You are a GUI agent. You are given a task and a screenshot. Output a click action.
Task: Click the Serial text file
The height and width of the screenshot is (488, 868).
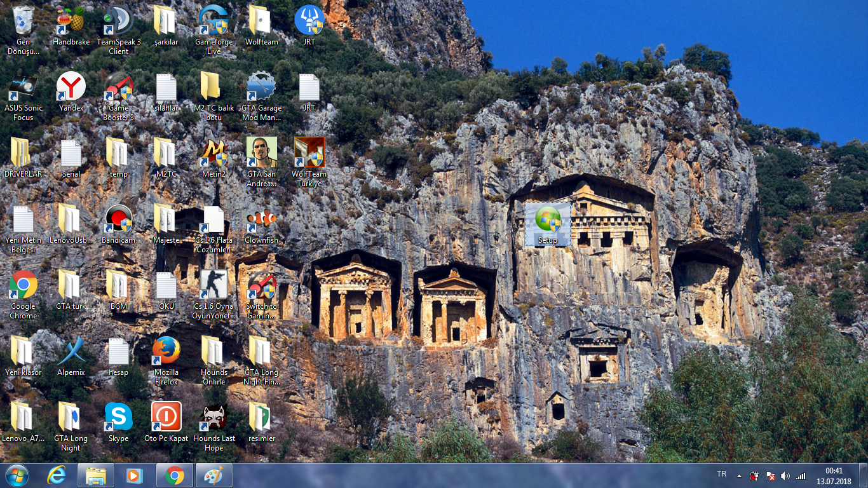point(71,158)
